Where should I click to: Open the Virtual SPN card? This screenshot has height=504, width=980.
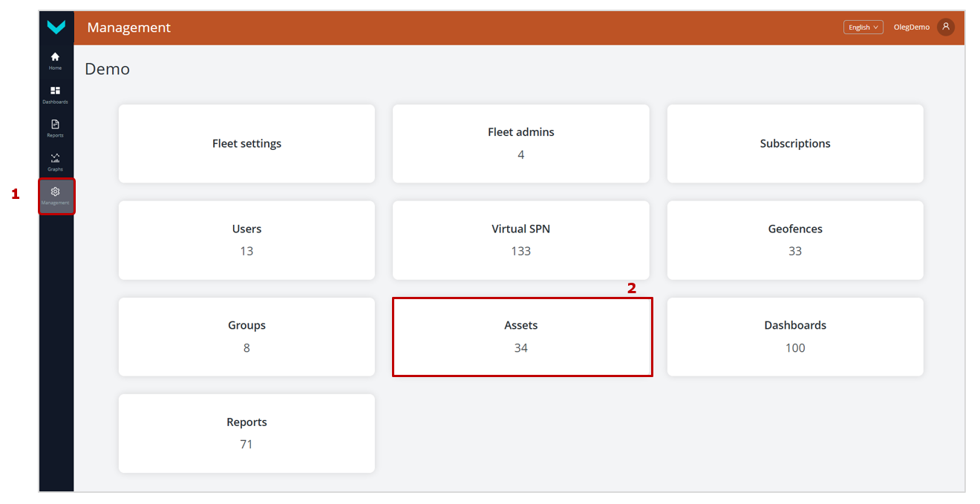[x=520, y=240]
